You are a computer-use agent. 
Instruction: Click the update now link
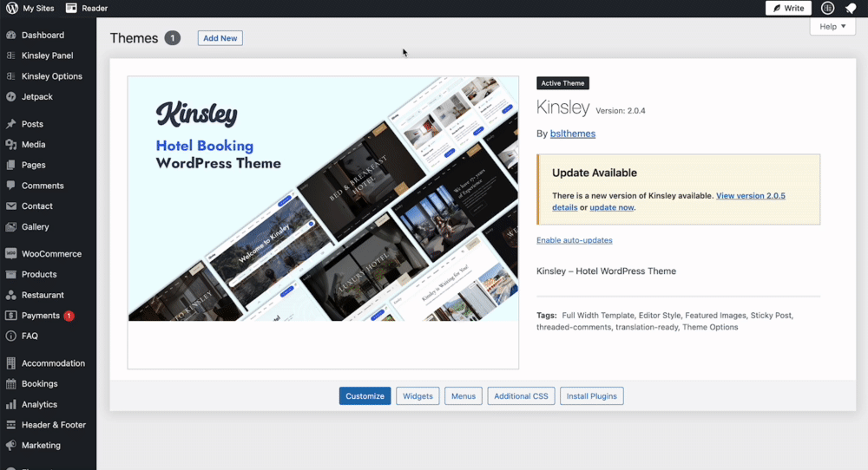tap(612, 207)
